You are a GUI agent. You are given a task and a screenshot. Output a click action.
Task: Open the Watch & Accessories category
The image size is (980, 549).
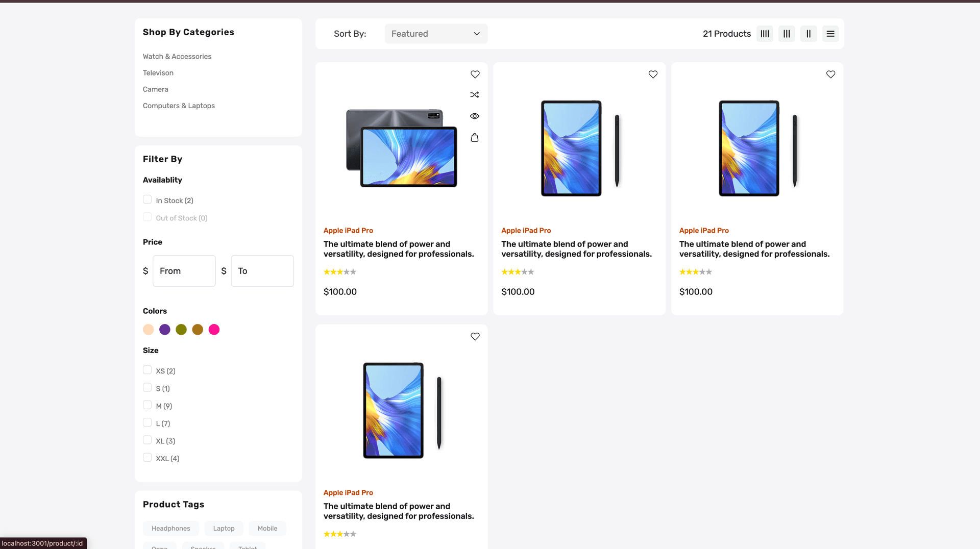pyautogui.click(x=177, y=57)
